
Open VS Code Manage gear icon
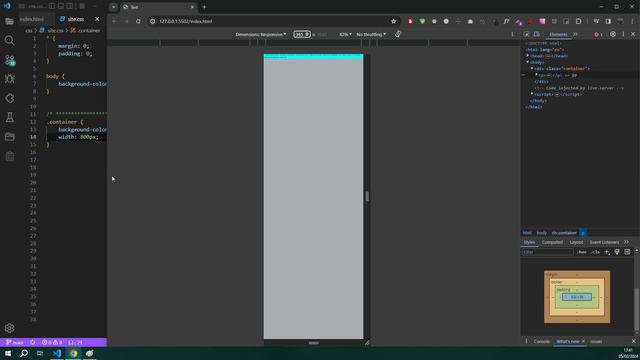[9, 328]
